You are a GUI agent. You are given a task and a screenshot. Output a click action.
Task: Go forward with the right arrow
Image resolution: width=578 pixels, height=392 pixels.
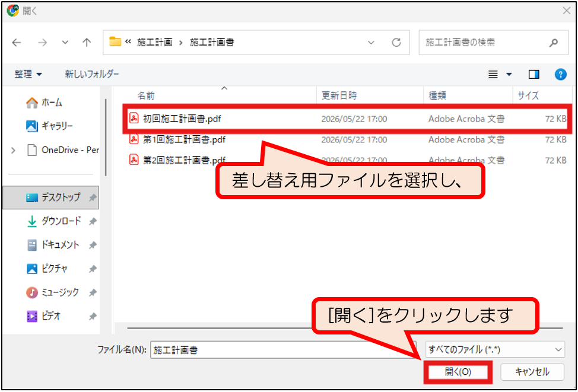43,43
